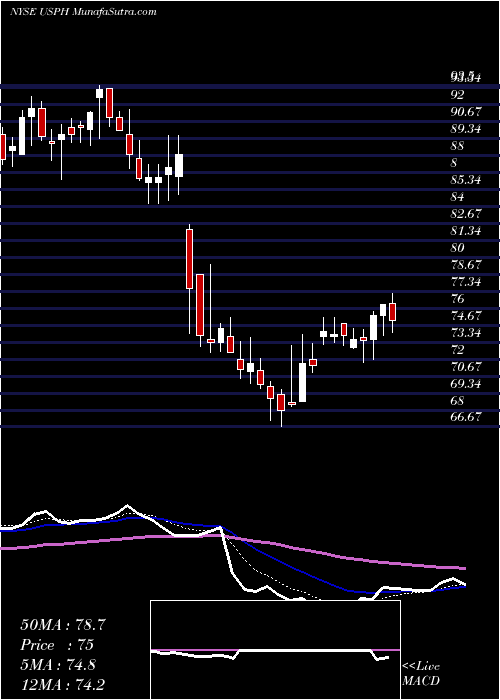Click the 'NYSE USPH MunafaSutra.com' chart title

click(x=83, y=12)
